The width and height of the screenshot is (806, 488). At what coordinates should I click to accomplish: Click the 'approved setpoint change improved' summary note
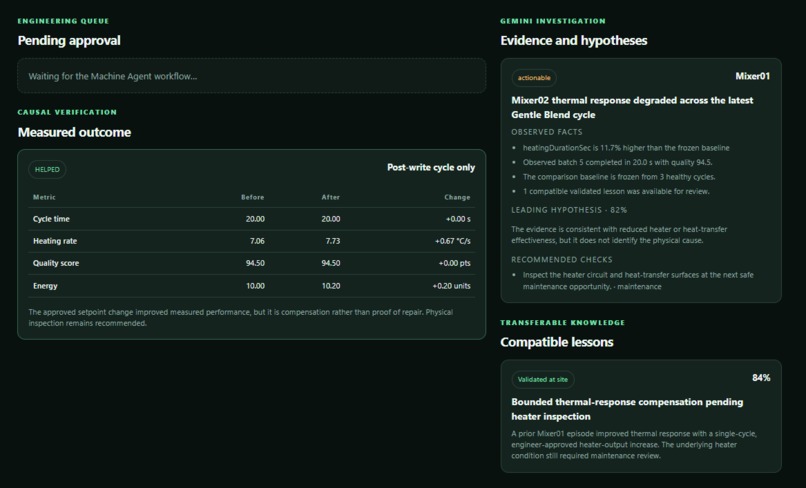pyautogui.click(x=241, y=318)
